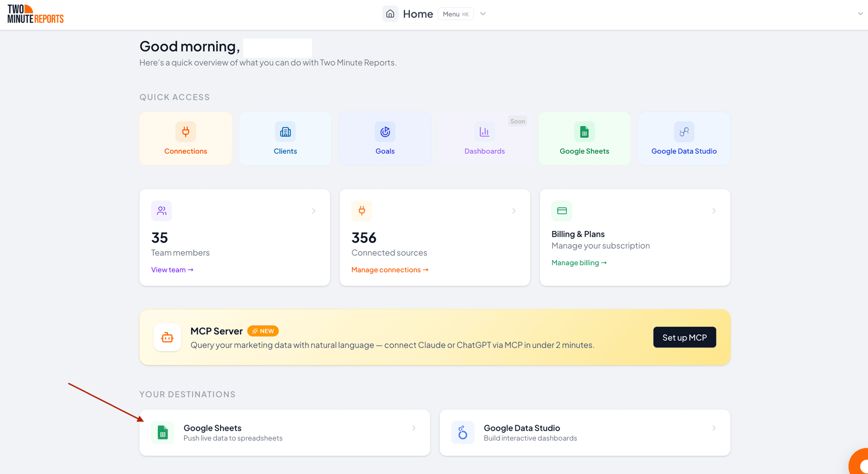
Task: Click the Two Minute Reports logo
Action: tap(36, 14)
